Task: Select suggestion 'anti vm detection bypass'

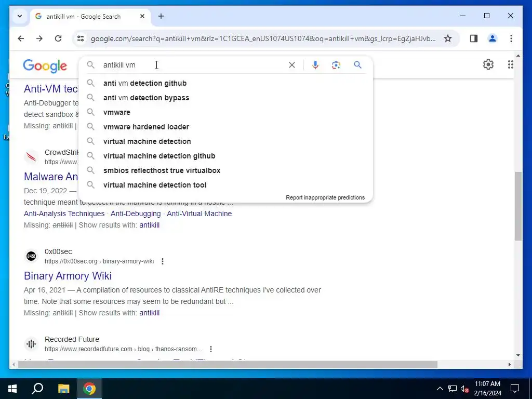Action: pos(225,98)
